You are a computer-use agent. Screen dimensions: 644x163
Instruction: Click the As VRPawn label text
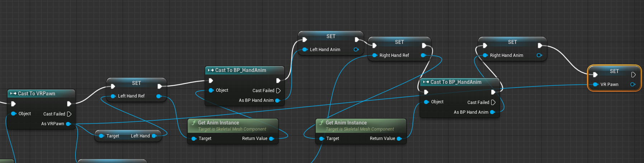(53, 124)
